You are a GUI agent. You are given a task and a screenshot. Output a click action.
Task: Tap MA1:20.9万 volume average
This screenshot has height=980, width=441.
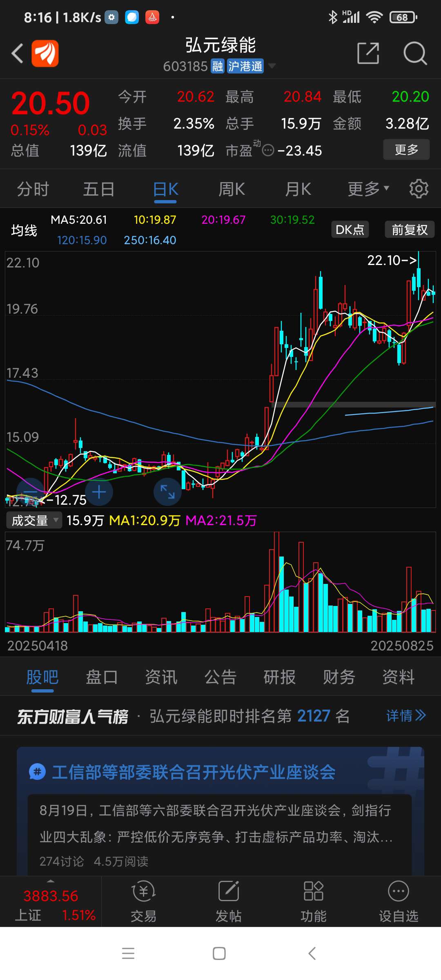145,520
